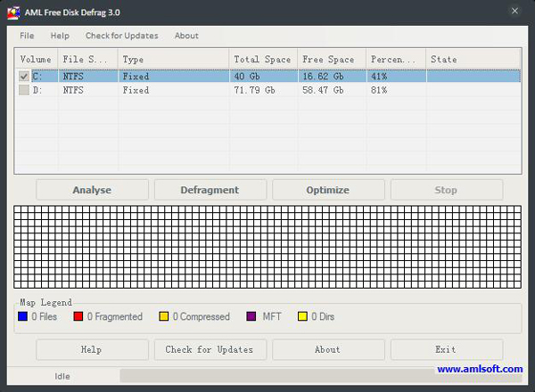Viewport: 535px width, 392px height.
Task: Sort by the File S... column header
Action: click(87, 60)
